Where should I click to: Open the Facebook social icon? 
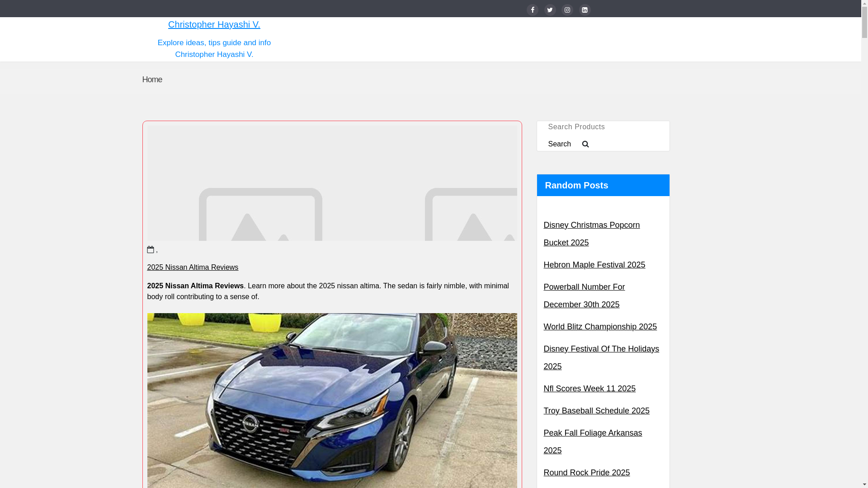(533, 10)
